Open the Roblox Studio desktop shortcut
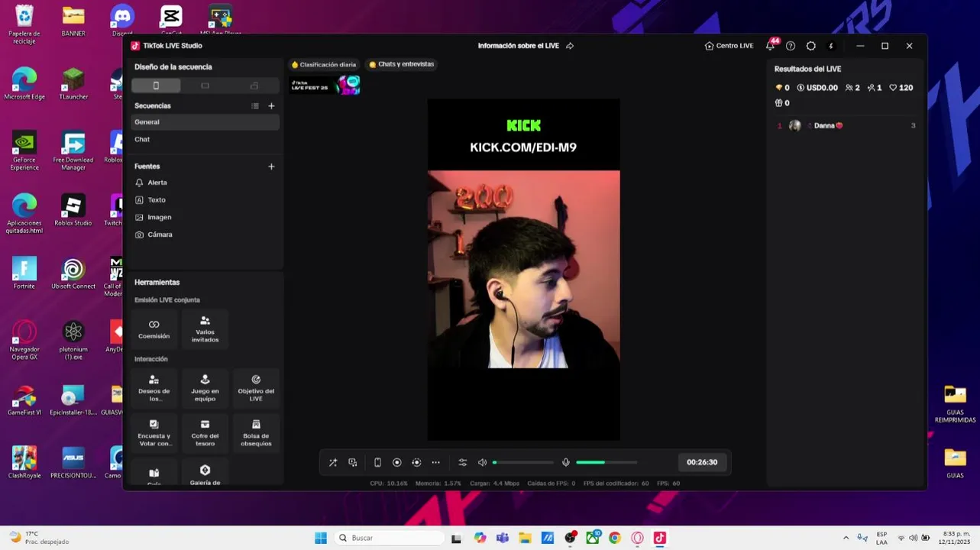This screenshot has height=550, width=980. pos(73,210)
